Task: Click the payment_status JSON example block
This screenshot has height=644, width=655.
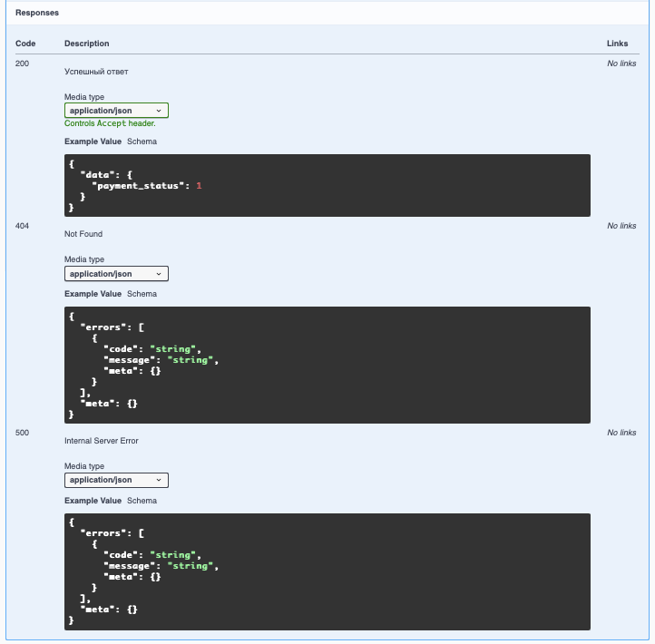Action: pyautogui.click(x=327, y=185)
